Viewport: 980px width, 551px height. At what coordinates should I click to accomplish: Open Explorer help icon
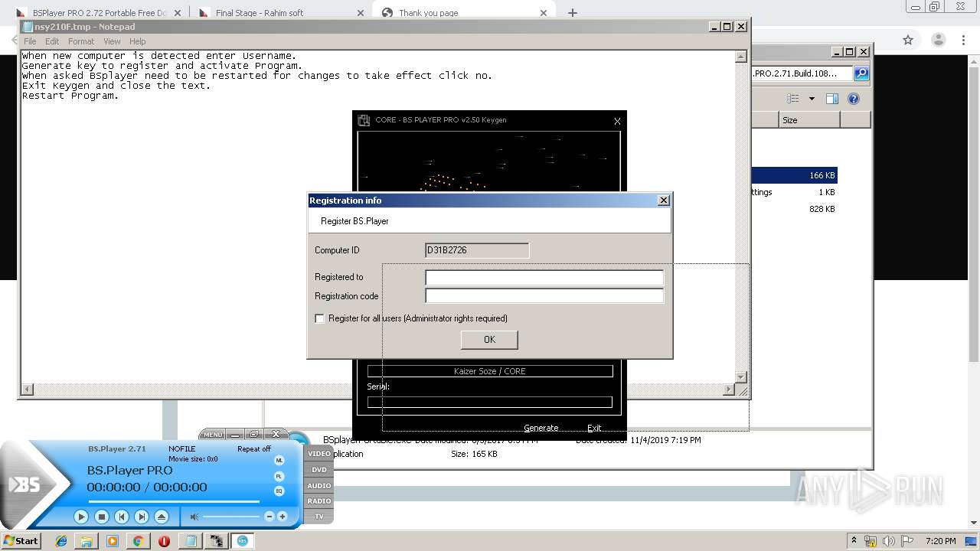(x=854, y=99)
